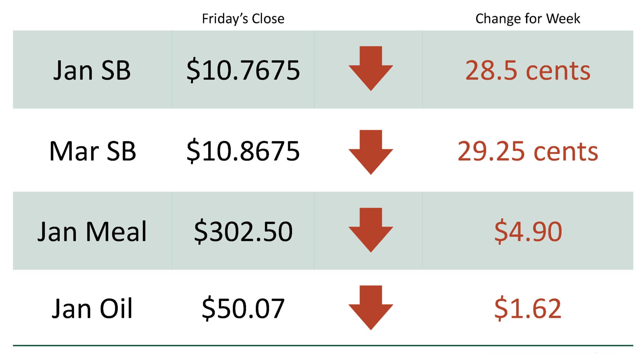Screen dimensions: 644x354
Task: Click the word cents after 29.25
Action: coord(566,152)
